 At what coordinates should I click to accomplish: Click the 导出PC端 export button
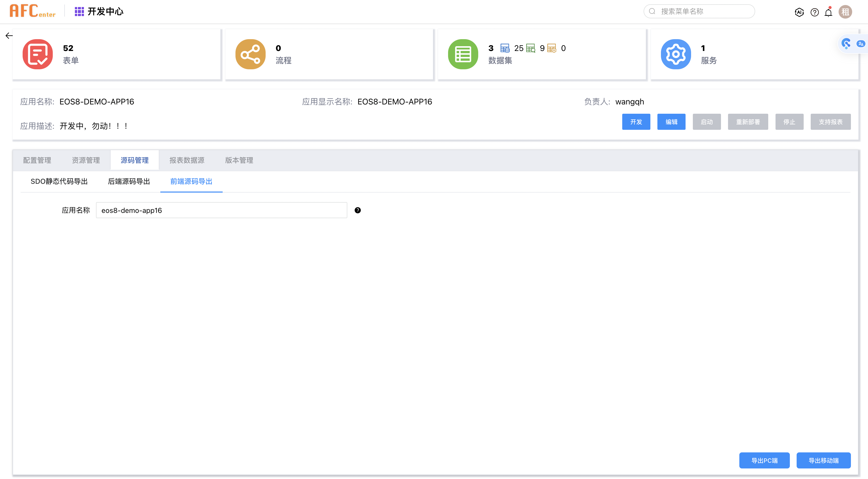click(764, 460)
